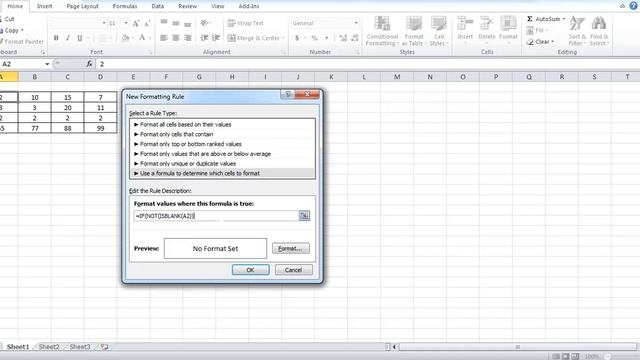
Task: Click the Insert Function fx icon
Action: click(x=89, y=64)
